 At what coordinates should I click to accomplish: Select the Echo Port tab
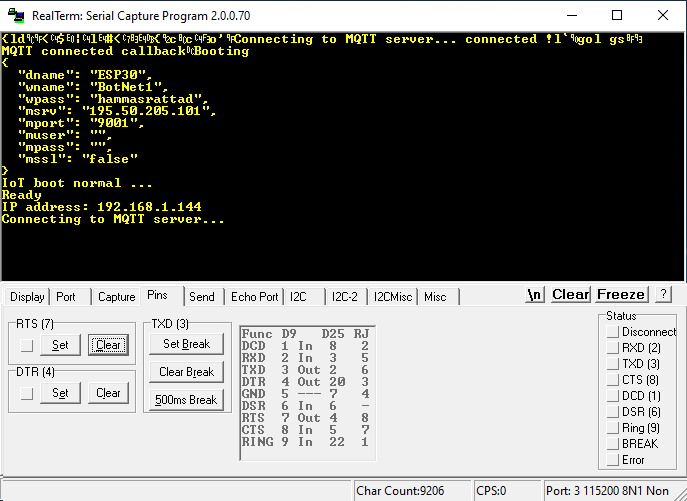(x=254, y=297)
